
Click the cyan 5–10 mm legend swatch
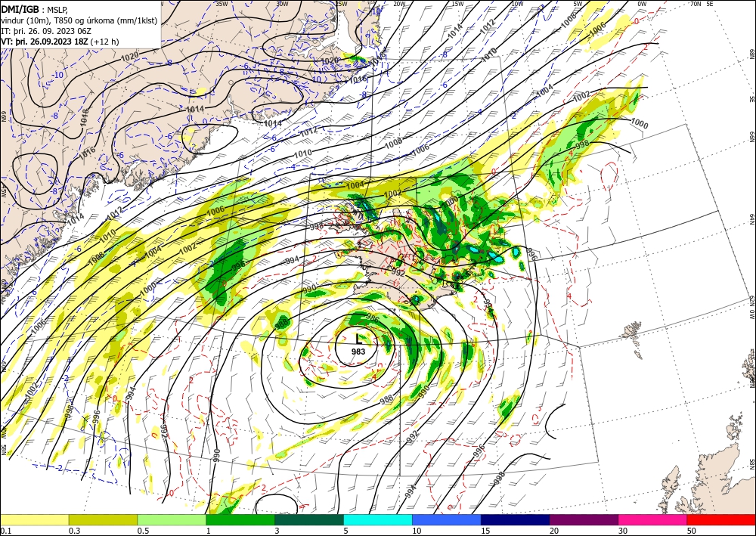pos(378,519)
